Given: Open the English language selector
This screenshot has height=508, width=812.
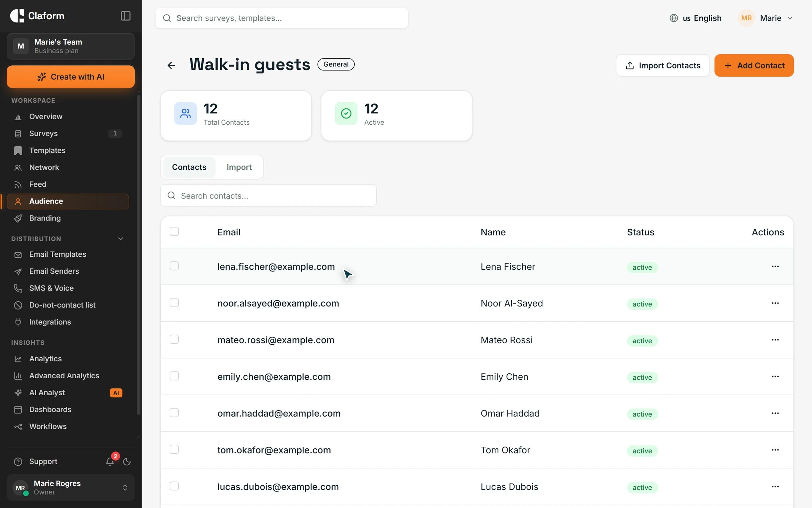Looking at the screenshot, I should point(696,18).
